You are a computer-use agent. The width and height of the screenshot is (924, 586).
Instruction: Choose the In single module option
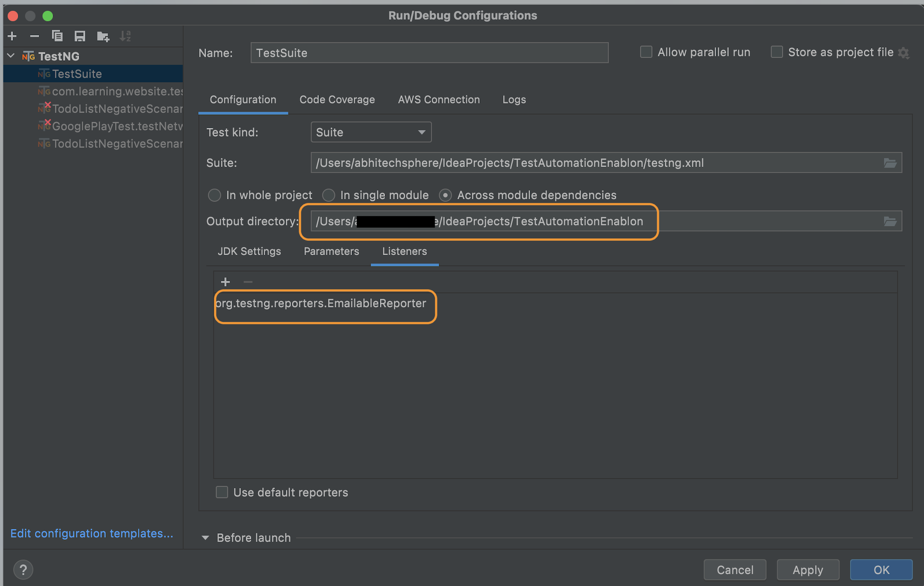(x=329, y=195)
